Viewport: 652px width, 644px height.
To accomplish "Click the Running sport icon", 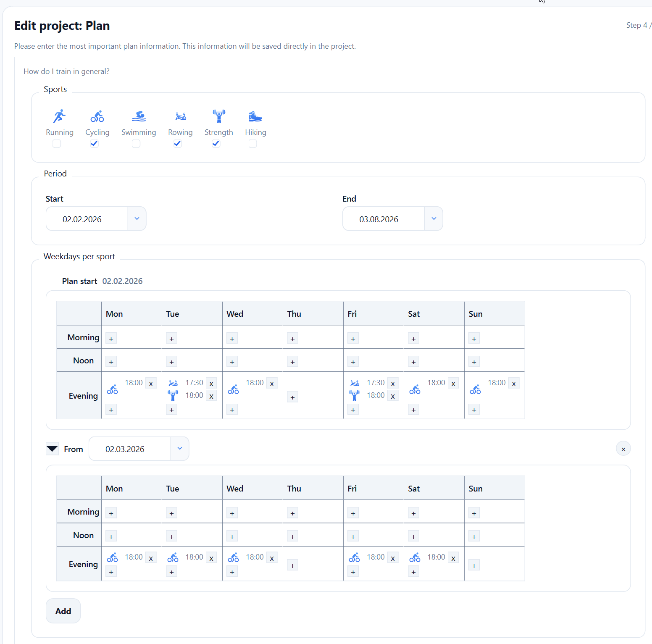I will click(59, 116).
